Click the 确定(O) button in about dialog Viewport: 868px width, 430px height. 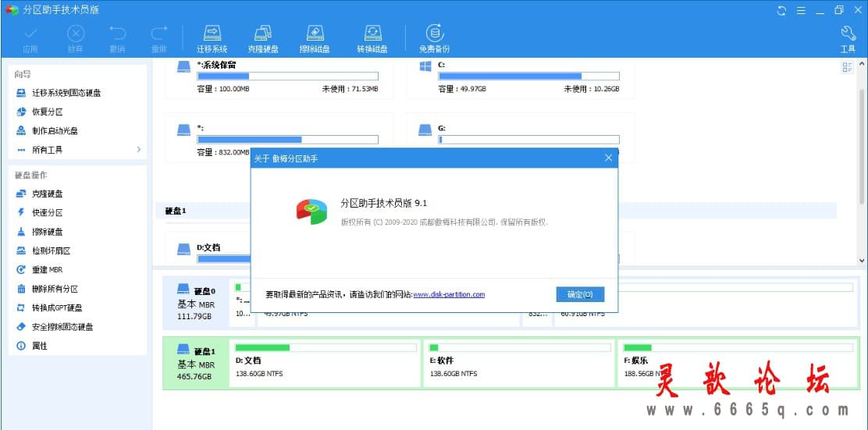pos(580,294)
